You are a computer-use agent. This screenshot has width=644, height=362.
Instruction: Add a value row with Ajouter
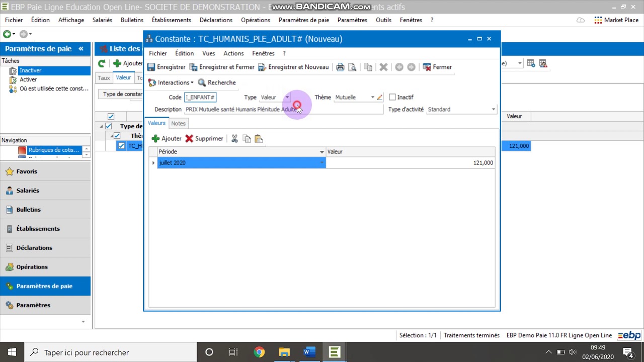167,138
